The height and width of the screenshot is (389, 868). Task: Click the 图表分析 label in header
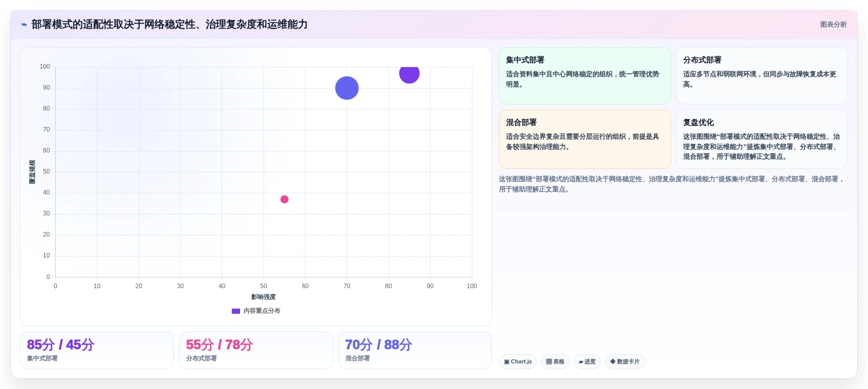[x=833, y=25]
